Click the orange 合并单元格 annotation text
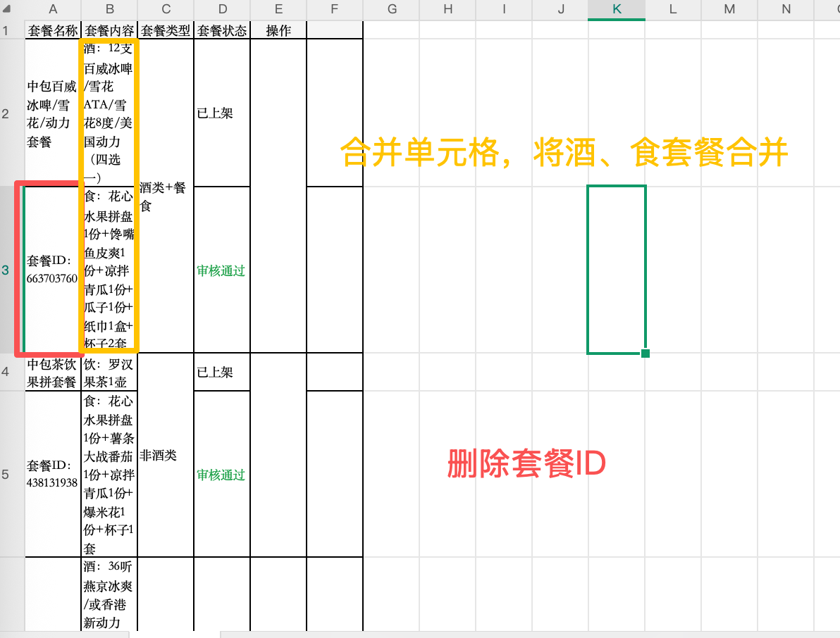The width and height of the screenshot is (840, 638). point(564,152)
